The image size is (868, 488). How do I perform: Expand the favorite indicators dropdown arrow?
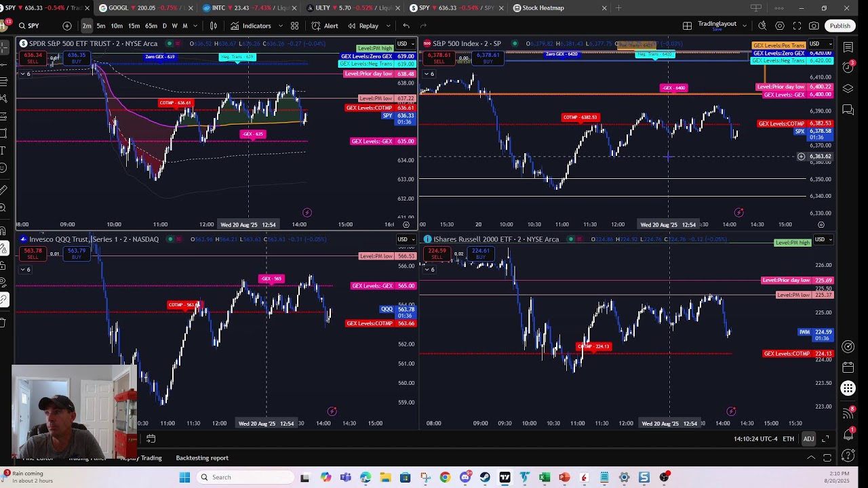pyautogui.click(x=279, y=26)
